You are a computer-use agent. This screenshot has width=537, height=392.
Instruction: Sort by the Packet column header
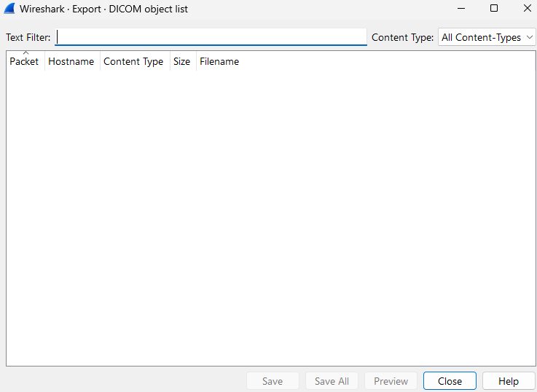click(26, 61)
